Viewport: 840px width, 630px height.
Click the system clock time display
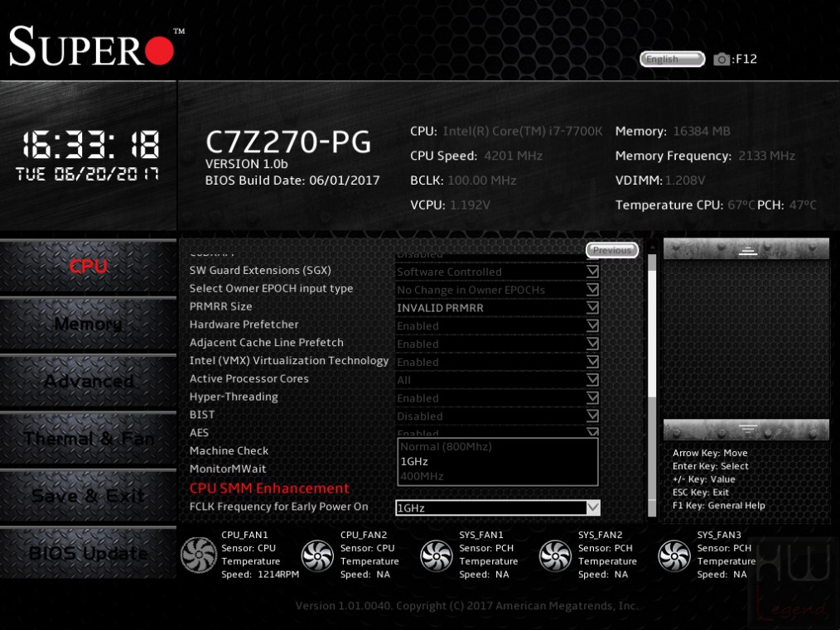tap(90, 145)
